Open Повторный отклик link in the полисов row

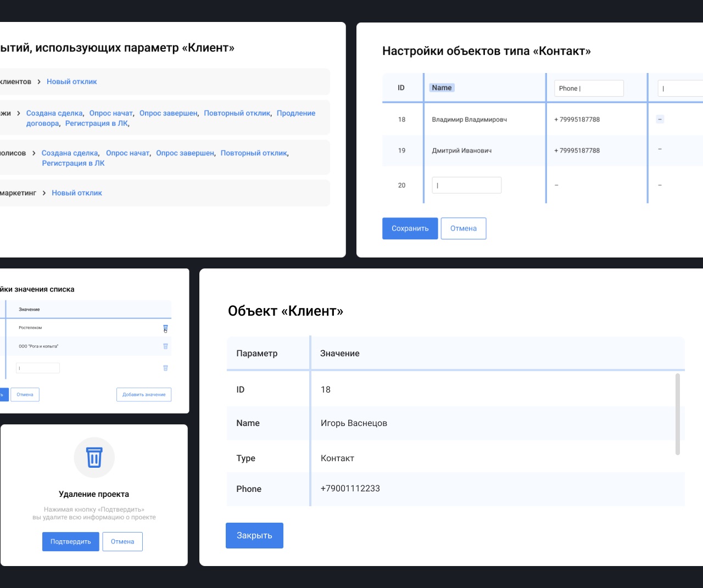(x=254, y=153)
